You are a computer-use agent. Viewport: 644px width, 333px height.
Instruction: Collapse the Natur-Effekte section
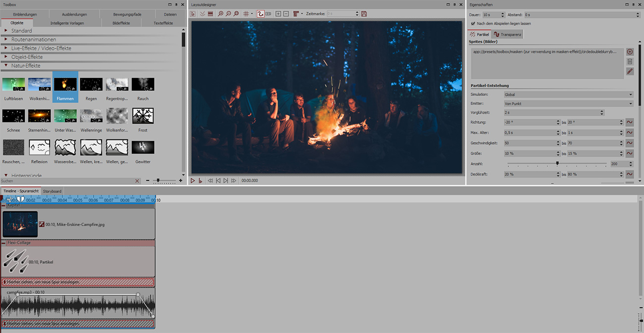(x=6, y=65)
